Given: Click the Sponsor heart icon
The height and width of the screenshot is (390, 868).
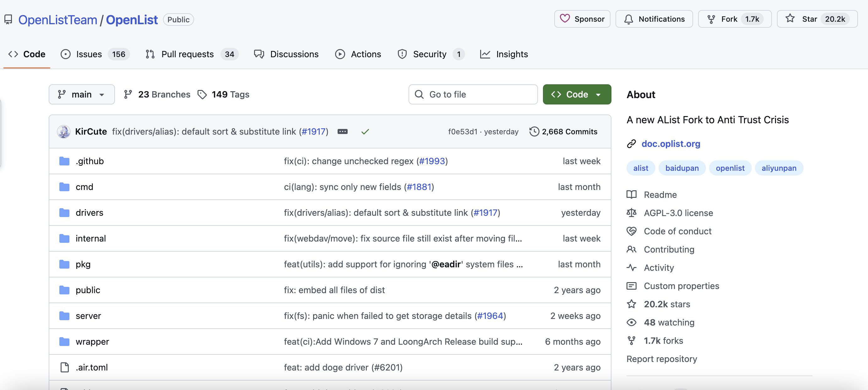Looking at the screenshot, I should [x=565, y=19].
